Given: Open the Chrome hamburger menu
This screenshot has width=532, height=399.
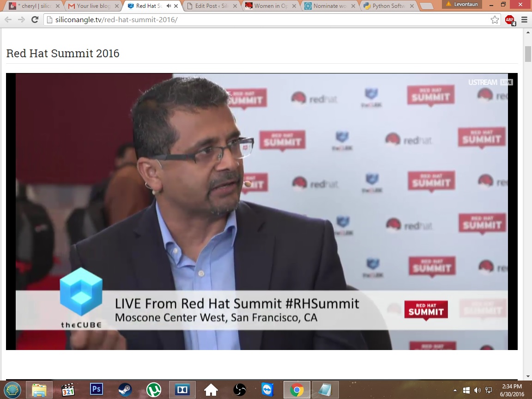Looking at the screenshot, I should pos(525,20).
